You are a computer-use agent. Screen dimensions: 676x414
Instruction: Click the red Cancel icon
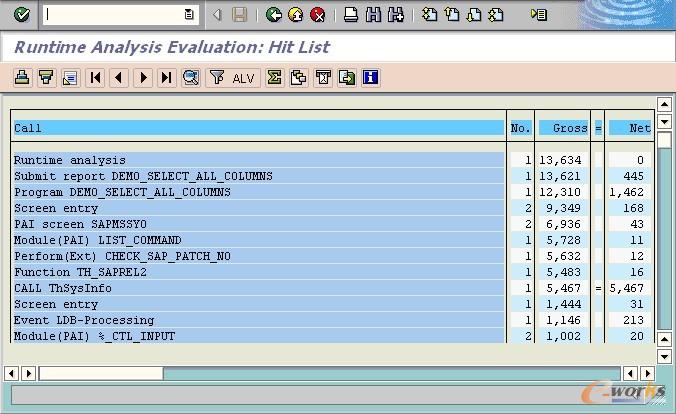317,14
